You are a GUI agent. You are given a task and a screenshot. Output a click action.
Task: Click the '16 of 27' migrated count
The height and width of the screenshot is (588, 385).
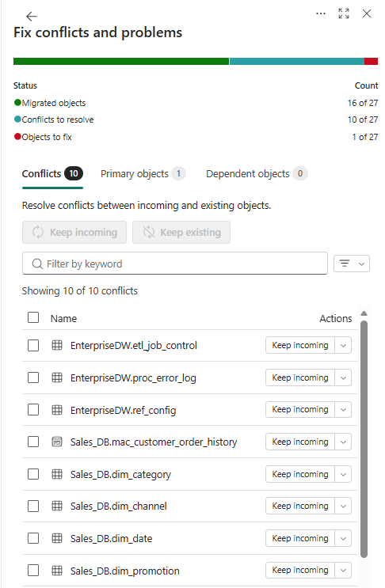[x=363, y=103]
